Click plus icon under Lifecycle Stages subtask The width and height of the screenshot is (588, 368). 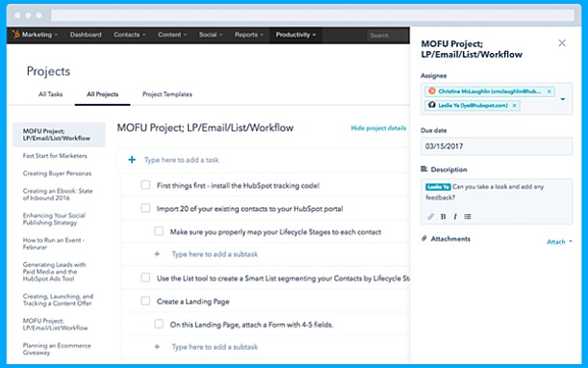(157, 254)
